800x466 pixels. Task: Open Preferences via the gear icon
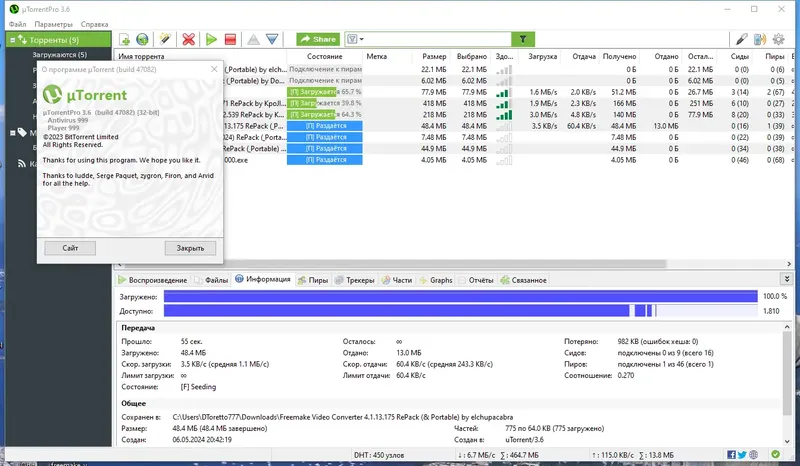(778, 39)
